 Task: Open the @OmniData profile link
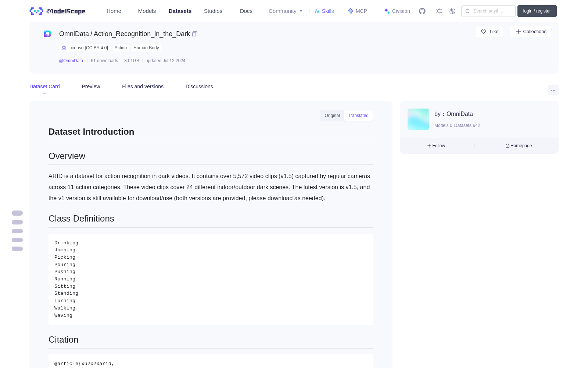tap(71, 61)
